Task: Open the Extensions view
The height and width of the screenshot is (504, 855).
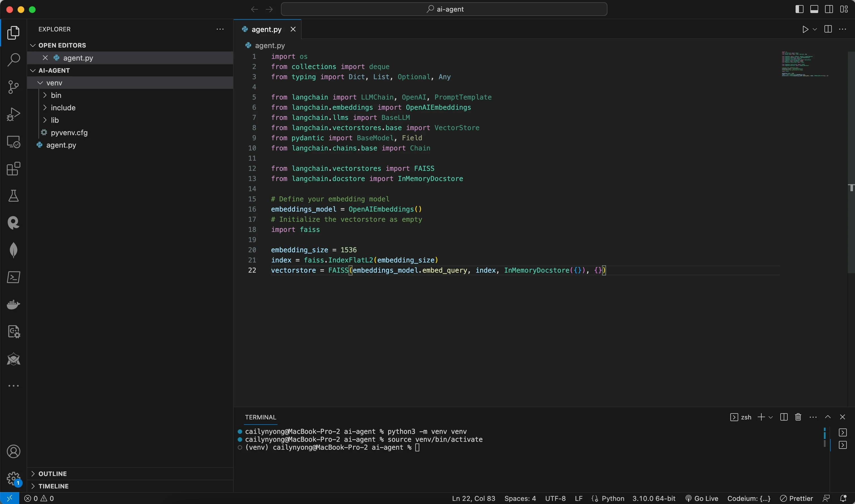Action: coord(13,169)
